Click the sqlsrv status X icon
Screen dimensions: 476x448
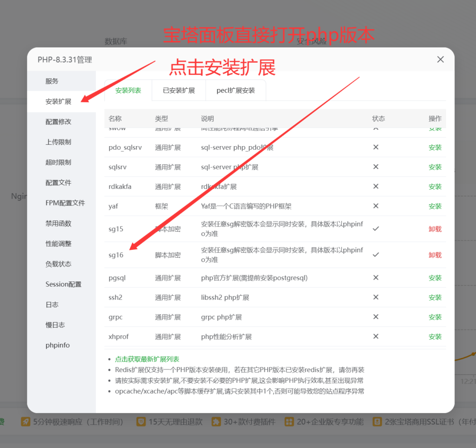376,167
